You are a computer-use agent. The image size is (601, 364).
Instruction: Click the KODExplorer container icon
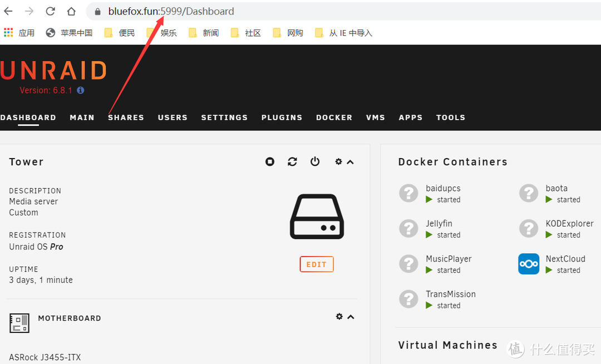pyautogui.click(x=529, y=228)
